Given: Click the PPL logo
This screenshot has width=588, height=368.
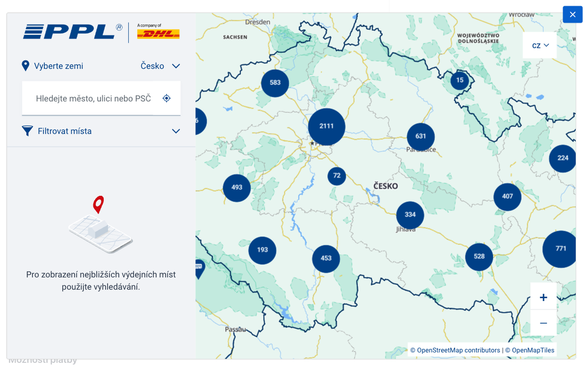Looking at the screenshot, I should 73,32.
